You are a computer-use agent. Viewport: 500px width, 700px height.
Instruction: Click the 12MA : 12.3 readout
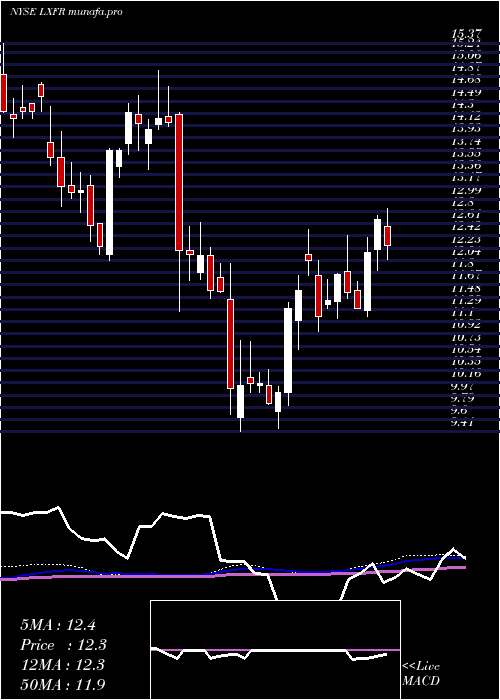click(x=62, y=665)
